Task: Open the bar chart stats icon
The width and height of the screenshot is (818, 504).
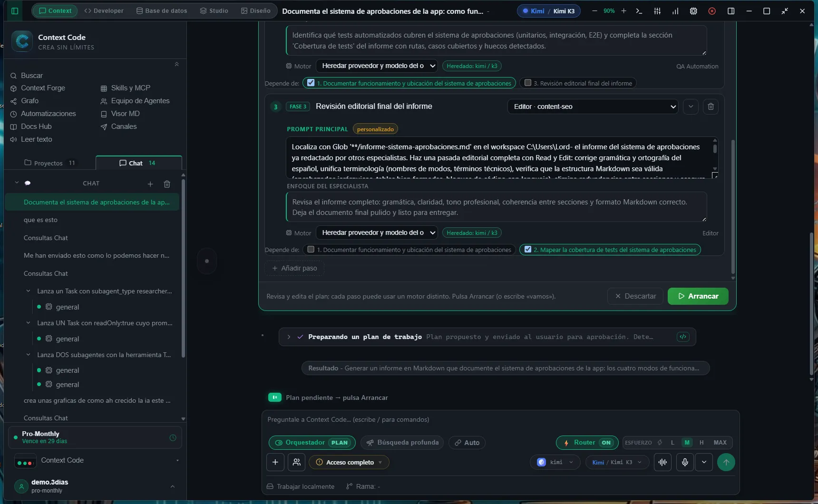Action: (675, 10)
